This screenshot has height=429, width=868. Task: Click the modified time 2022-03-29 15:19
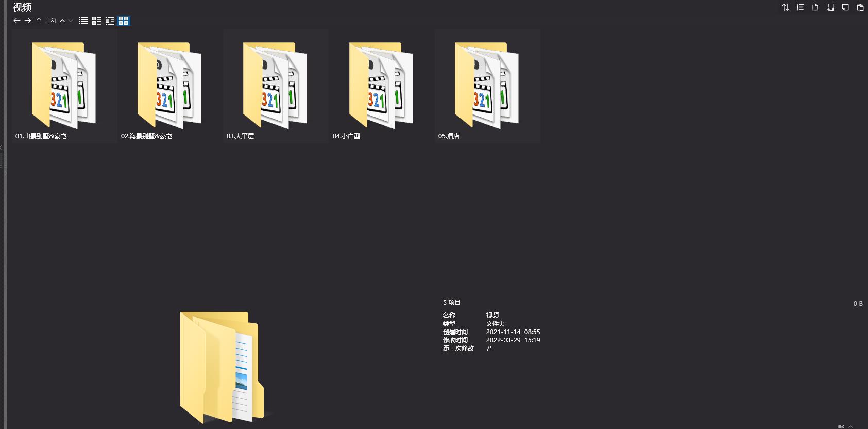tap(513, 340)
